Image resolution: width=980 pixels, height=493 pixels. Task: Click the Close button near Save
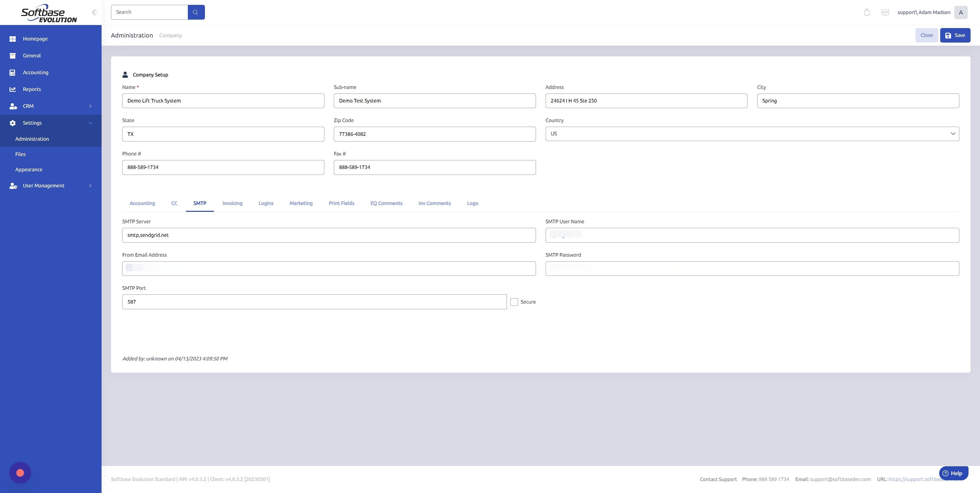(x=927, y=35)
